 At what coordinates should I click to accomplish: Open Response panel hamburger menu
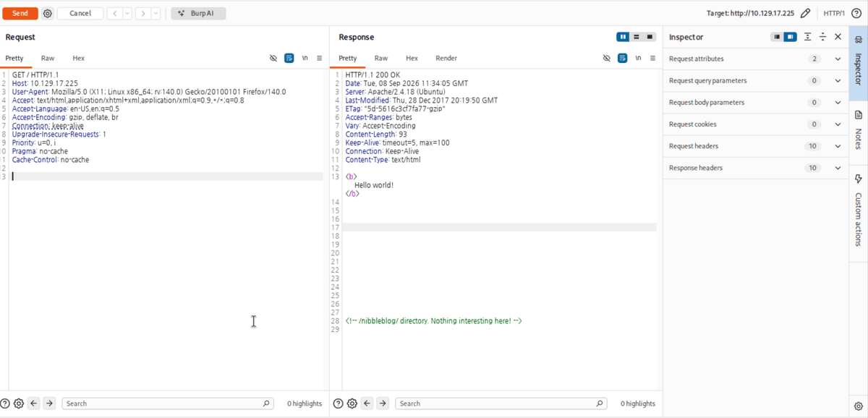[x=652, y=58]
